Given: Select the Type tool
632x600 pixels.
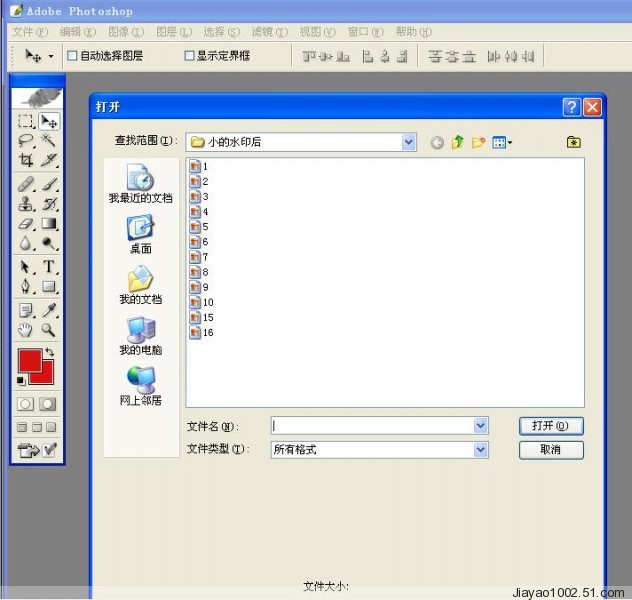Looking at the screenshot, I should 49,267.
